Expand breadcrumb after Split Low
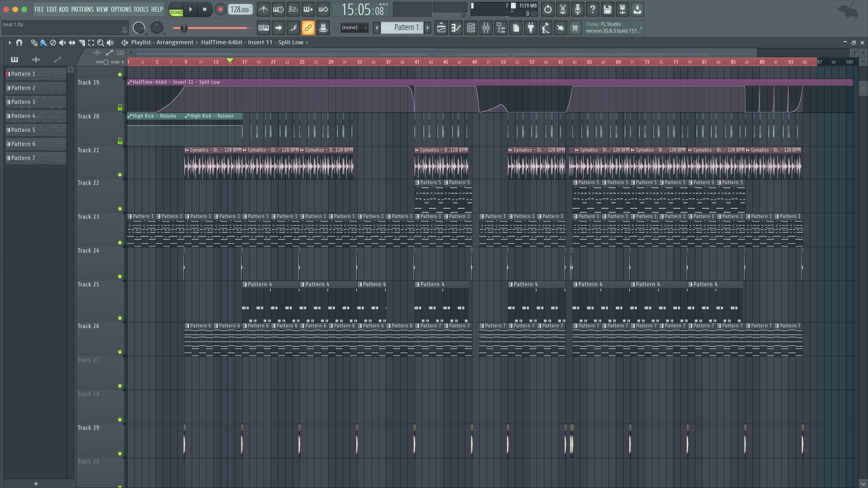 (x=307, y=42)
